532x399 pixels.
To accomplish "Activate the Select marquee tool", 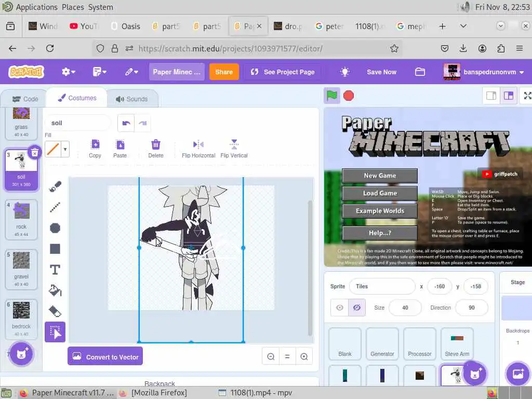I will pyautogui.click(x=55, y=332).
